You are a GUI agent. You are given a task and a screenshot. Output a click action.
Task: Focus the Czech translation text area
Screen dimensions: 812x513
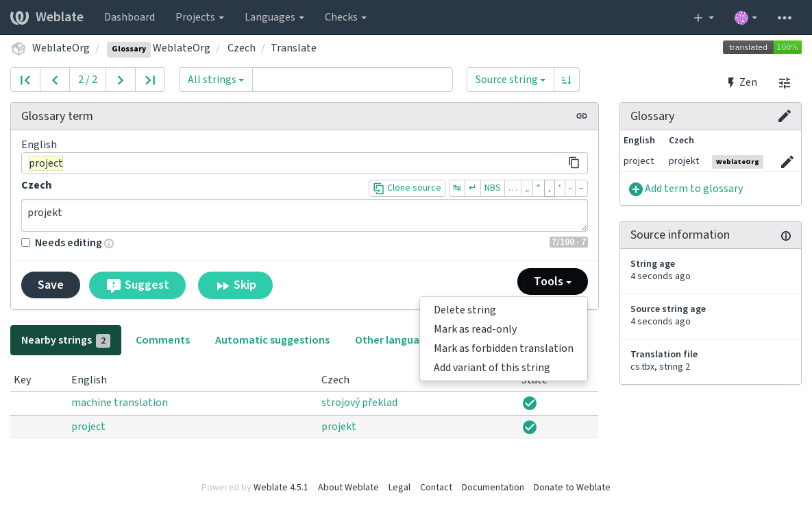tap(304, 215)
